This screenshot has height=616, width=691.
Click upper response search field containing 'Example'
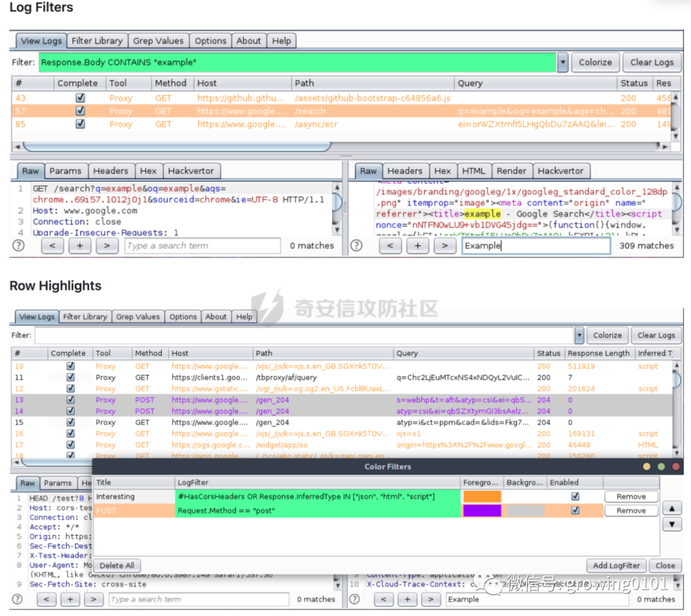point(536,246)
